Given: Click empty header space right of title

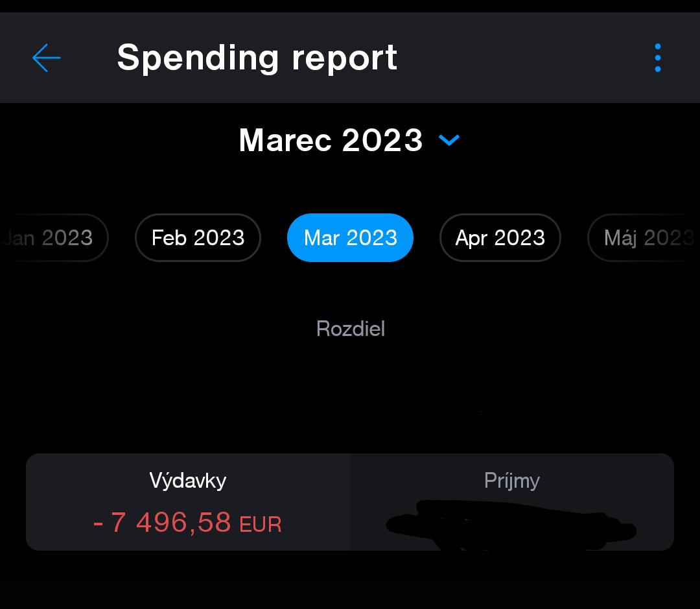Looking at the screenshot, I should pos(519,58).
